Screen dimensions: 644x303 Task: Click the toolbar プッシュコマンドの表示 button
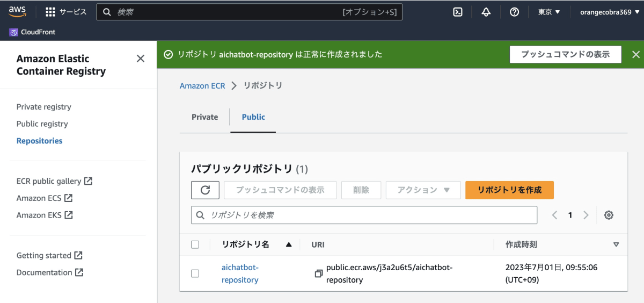click(280, 190)
